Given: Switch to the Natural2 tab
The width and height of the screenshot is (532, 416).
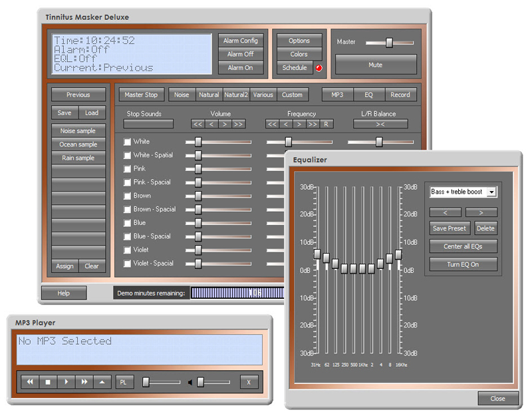Looking at the screenshot, I should pyautogui.click(x=236, y=95).
